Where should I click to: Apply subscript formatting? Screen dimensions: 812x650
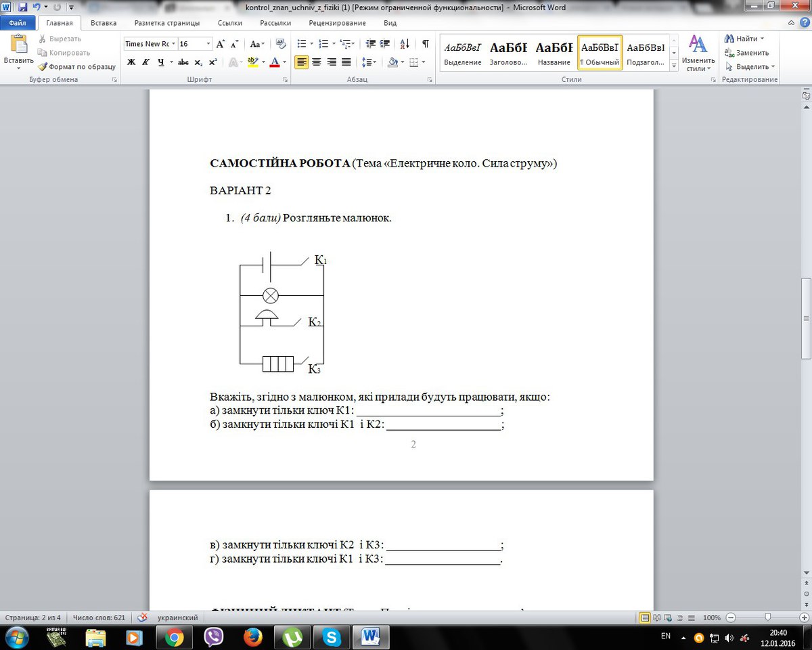point(198,62)
